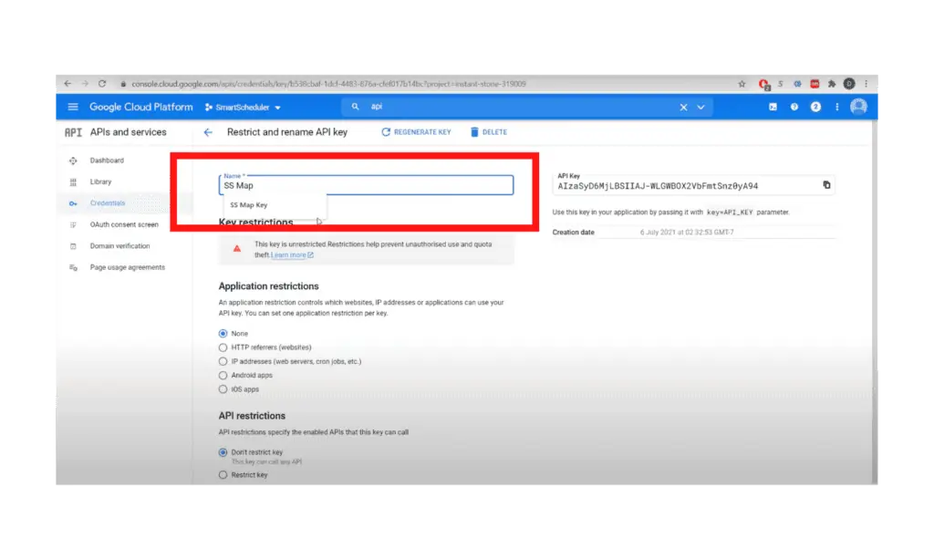Open OAuth consent screen in the sidebar
The width and height of the screenshot is (934, 560).
pos(123,224)
